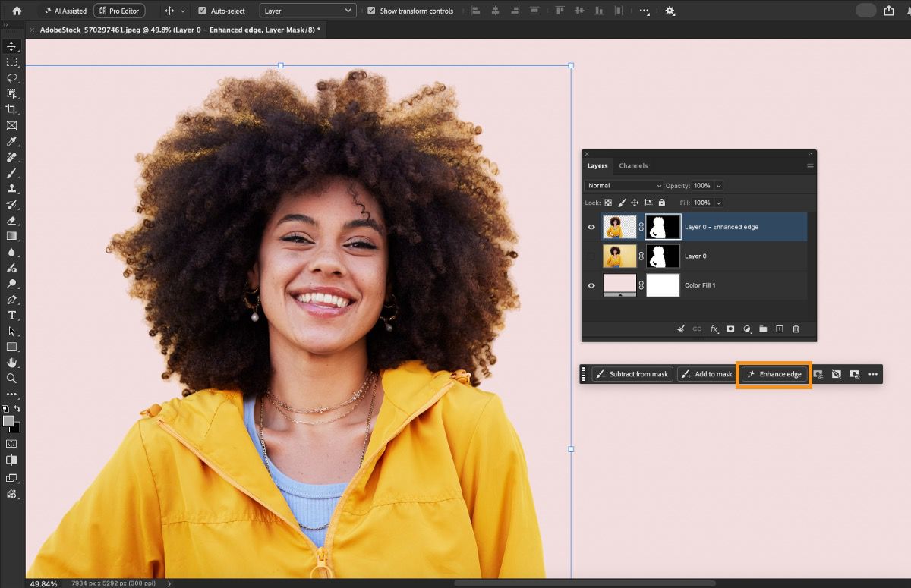Select the Frame tool
Viewport: 911px width, 588px height.
click(x=11, y=126)
